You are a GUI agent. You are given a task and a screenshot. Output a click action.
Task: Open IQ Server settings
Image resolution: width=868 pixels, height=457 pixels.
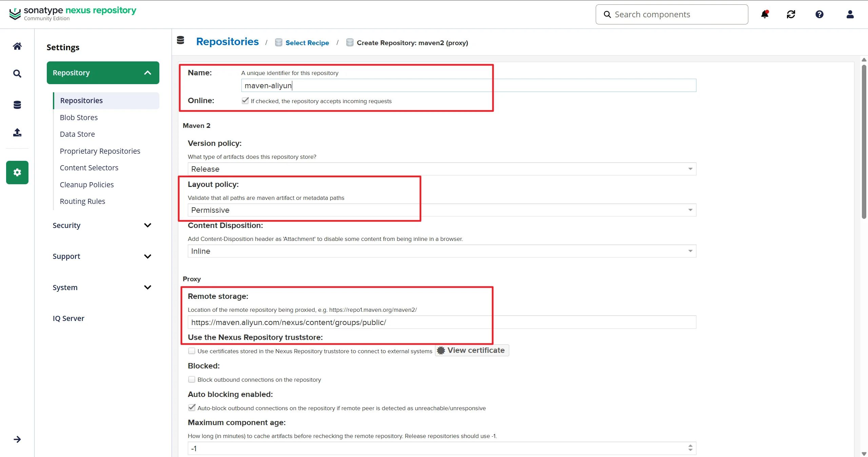tap(68, 318)
